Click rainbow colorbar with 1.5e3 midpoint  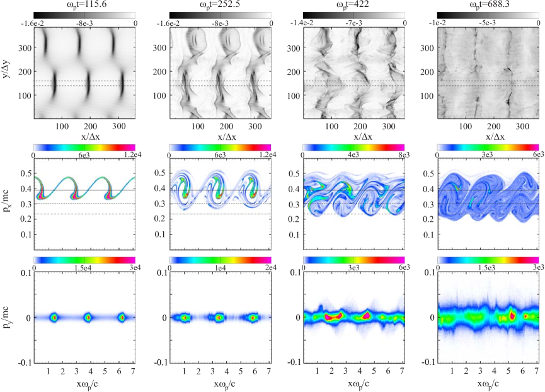click(x=488, y=260)
